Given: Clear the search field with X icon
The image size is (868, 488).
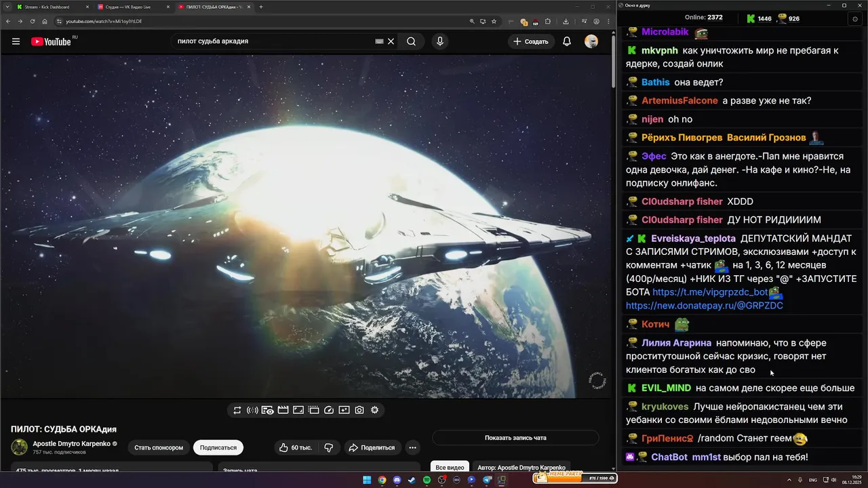Looking at the screenshot, I should [x=391, y=41].
